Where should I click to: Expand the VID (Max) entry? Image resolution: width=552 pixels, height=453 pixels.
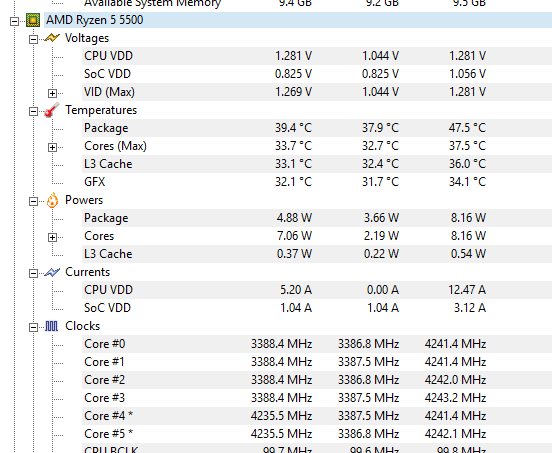point(52,93)
